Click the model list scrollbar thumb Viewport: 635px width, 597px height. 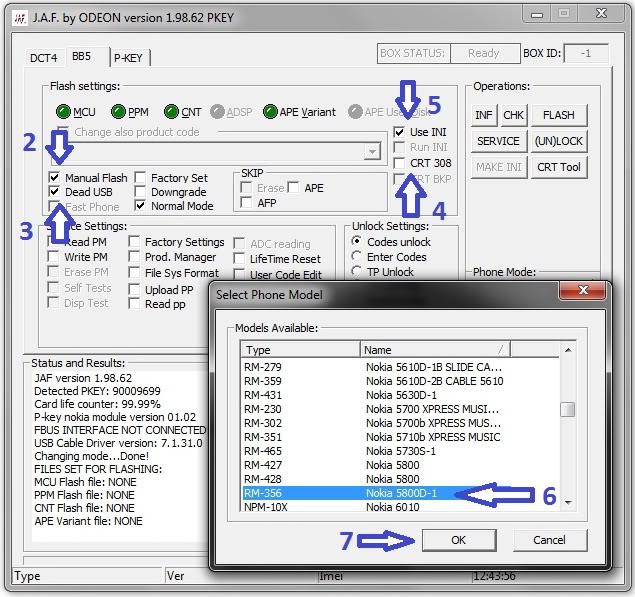point(568,409)
